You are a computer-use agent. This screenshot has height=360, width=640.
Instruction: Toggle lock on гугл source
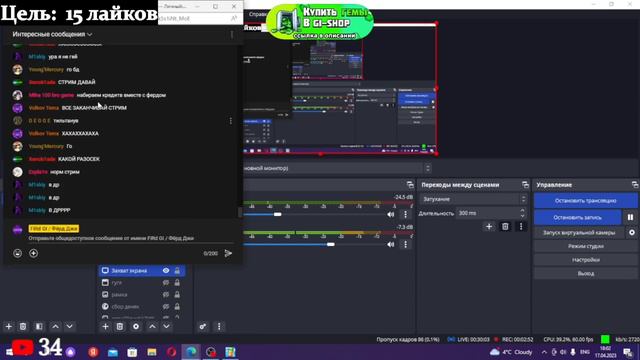click(x=177, y=282)
